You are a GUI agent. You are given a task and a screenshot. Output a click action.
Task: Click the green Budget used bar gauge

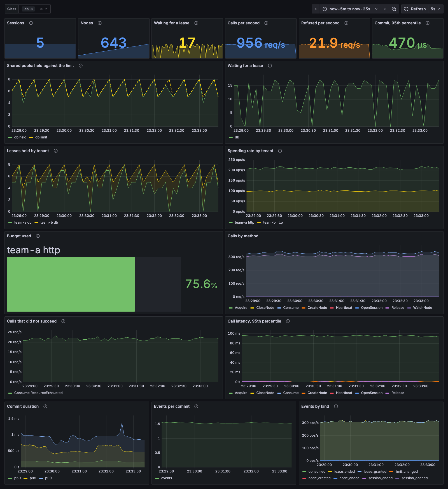click(71, 284)
